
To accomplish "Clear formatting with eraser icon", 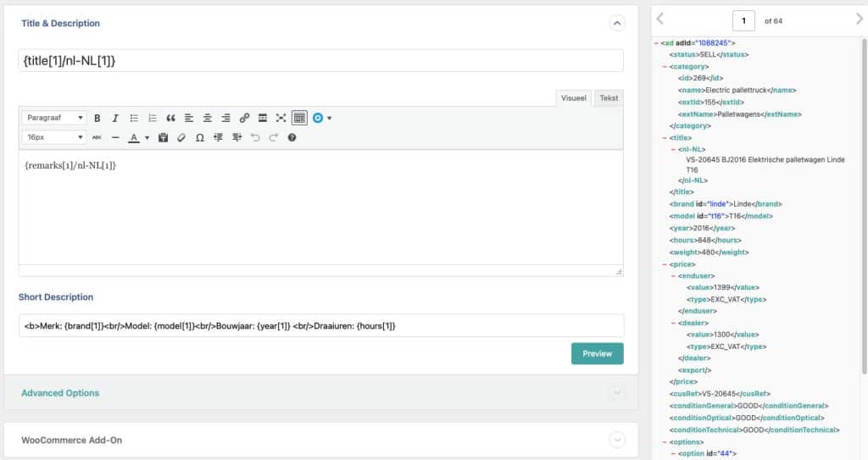I will (x=181, y=137).
